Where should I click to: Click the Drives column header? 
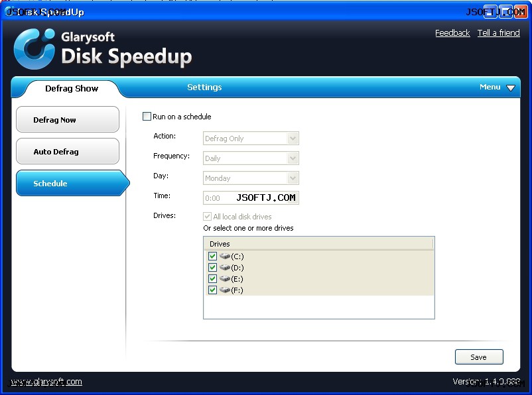318,244
